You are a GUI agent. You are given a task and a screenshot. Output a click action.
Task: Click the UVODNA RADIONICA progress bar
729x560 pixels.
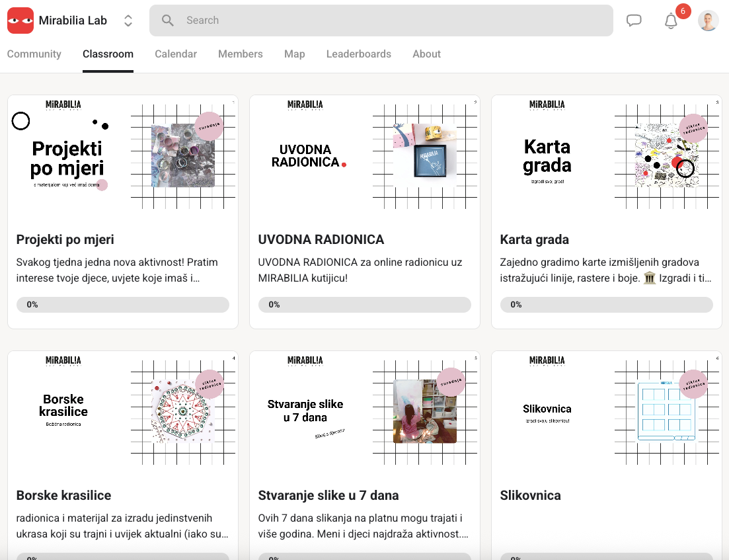365,305
